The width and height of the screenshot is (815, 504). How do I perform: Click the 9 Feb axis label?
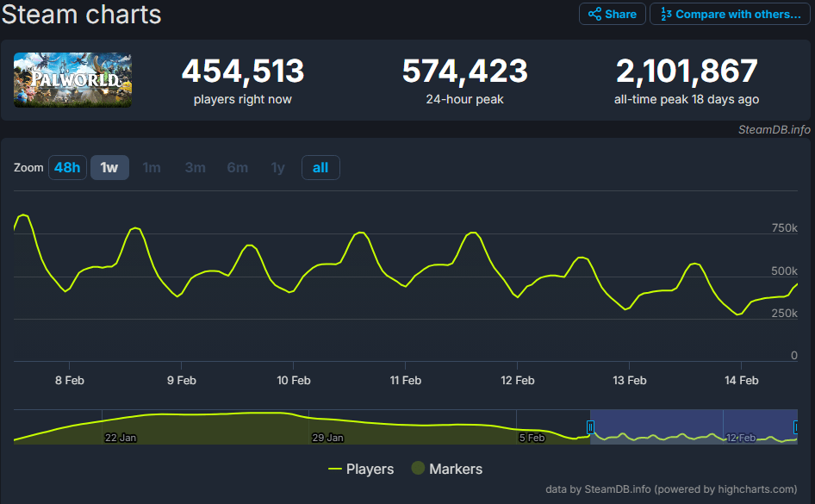coord(182,380)
